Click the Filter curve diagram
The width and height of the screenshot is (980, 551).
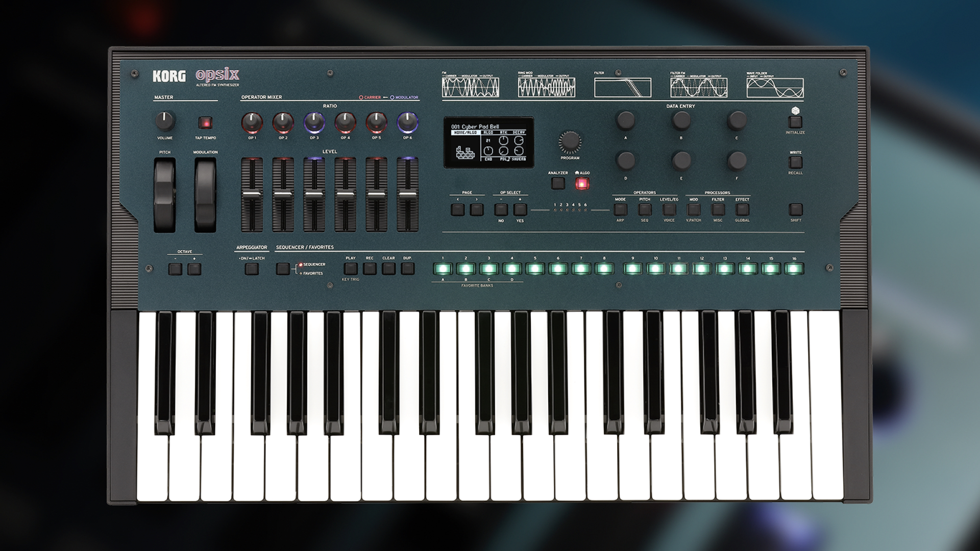coord(623,87)
